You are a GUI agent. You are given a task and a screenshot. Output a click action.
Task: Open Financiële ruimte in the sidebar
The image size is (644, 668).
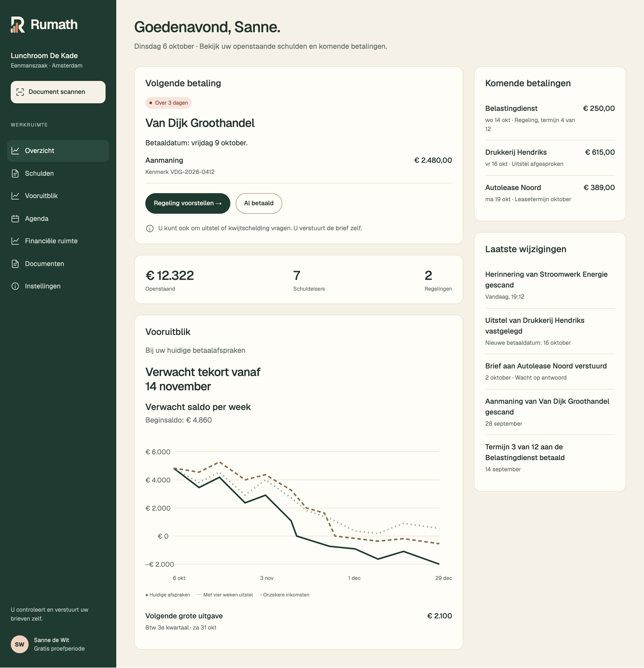click(58, 241)
